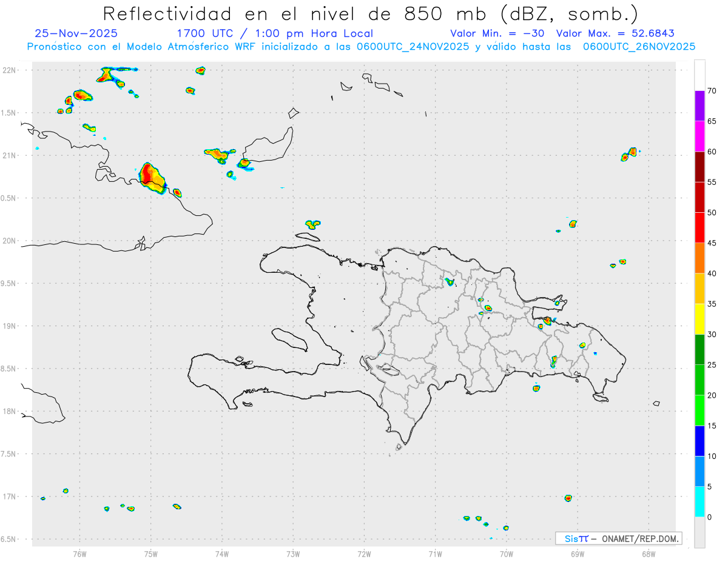This screenshot has height=562, width=728.
Task: Pick the dark red 55–60 dBZ segment
Action: (699, 167)
